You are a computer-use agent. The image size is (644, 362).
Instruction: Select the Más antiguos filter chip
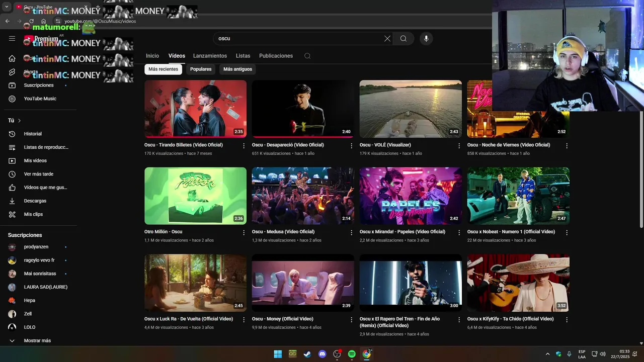(x=237, y=69)
